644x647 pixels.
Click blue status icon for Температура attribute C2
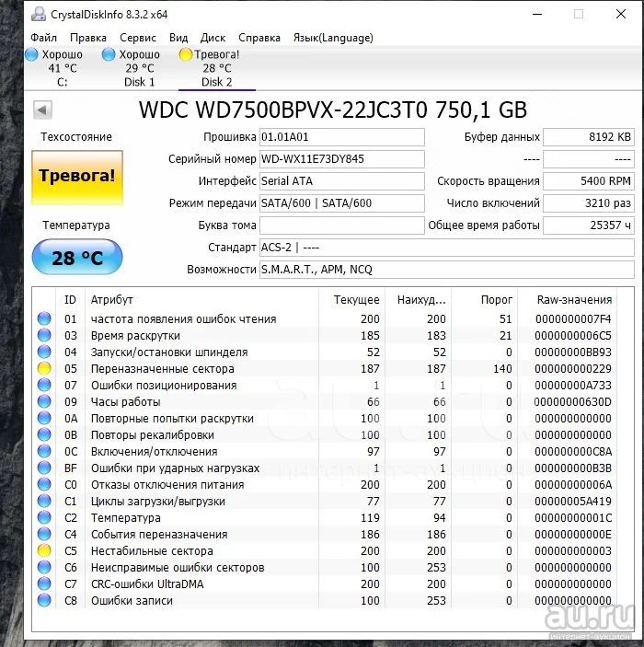(44, 518)
